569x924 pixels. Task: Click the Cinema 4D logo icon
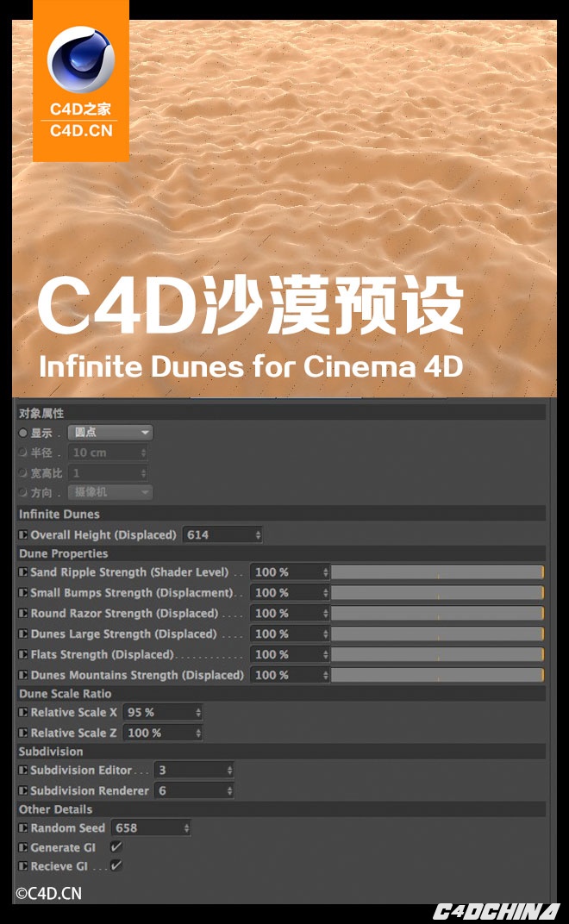[81, 59]
